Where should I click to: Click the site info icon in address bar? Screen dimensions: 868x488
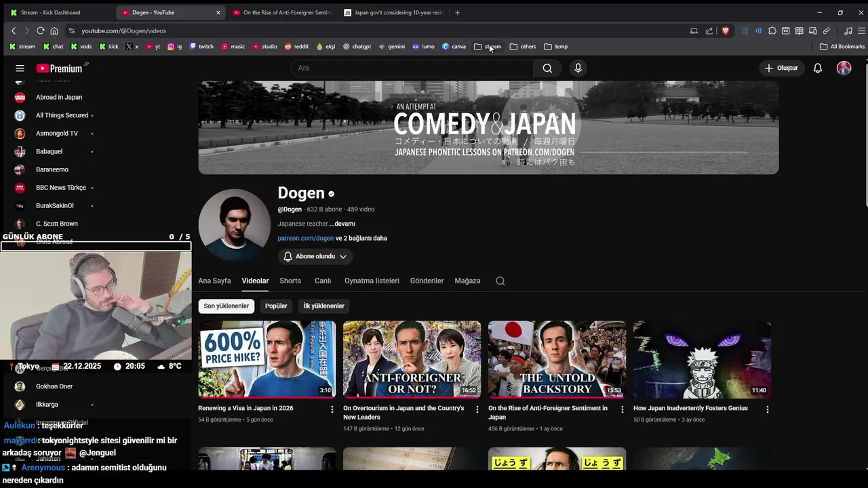point(72,30)
